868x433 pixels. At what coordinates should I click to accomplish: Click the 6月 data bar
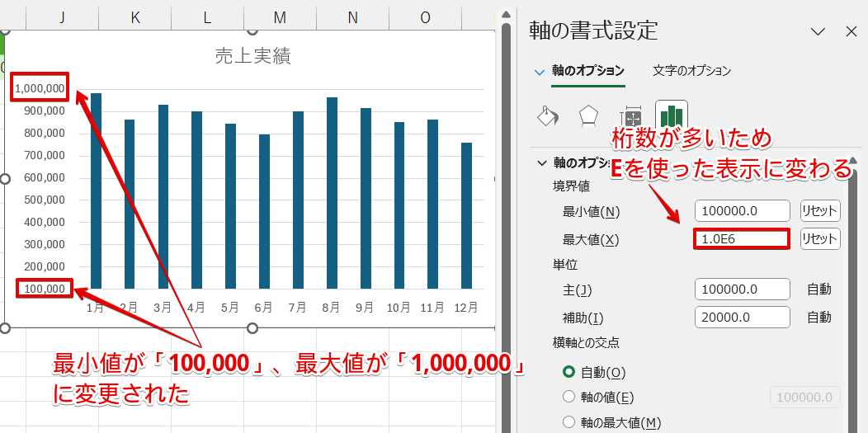pyautogui.click(x=264, y=211)
